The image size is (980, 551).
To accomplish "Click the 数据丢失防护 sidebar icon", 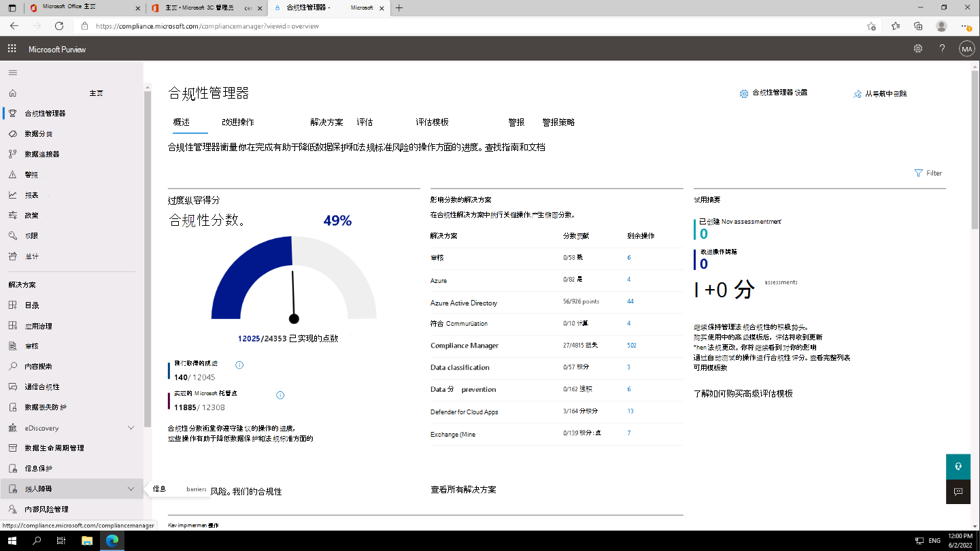I will pos(12,407).
